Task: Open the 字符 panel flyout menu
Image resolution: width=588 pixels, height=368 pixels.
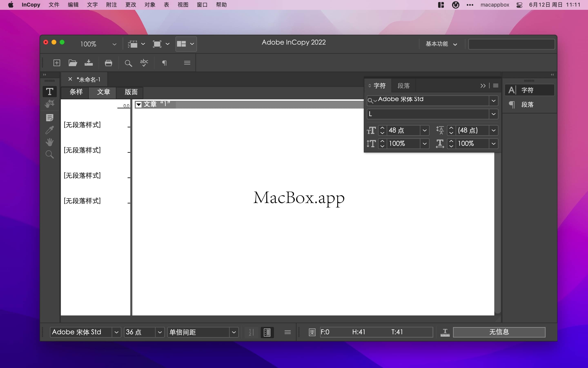Action: (496, 86)
